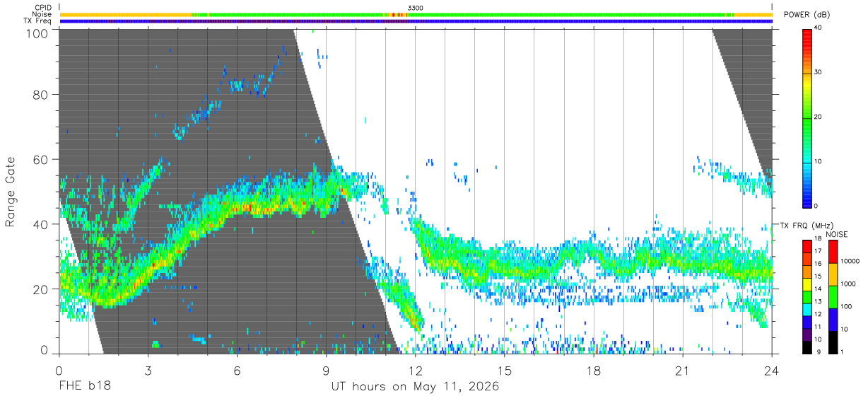The image size is (868, 401).
Task: Click the 15 tick on UT hours axis
Action: coord(505,371)
